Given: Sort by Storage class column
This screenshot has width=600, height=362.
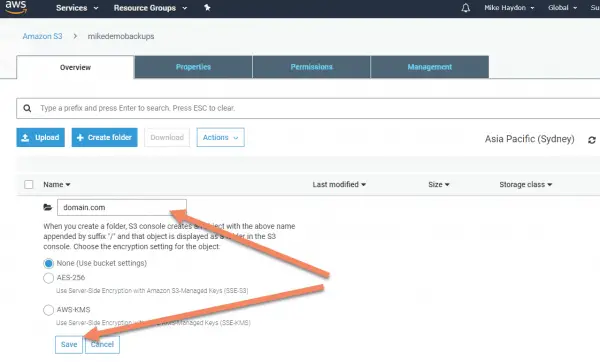Looking at the screenshot, I should click(x=525, y=184).
